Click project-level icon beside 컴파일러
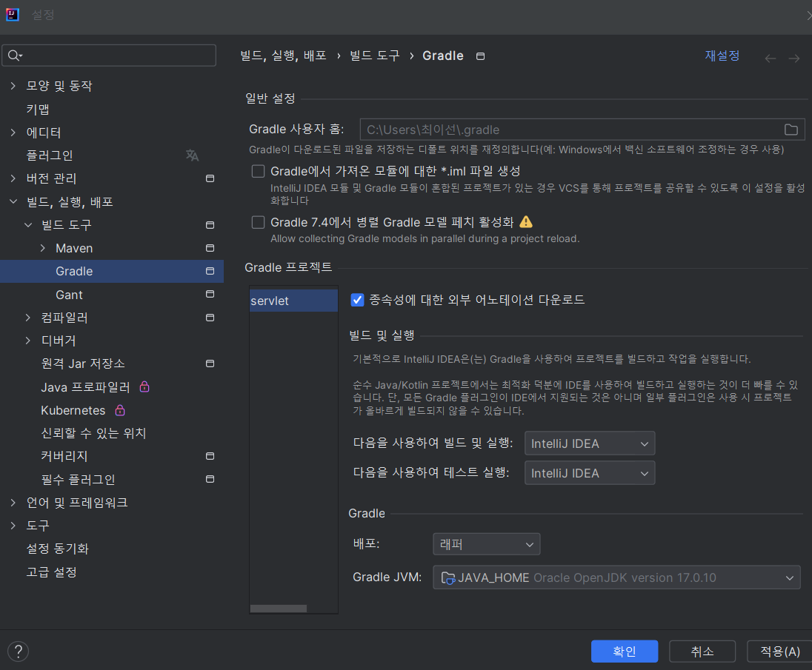 (210, 318)
